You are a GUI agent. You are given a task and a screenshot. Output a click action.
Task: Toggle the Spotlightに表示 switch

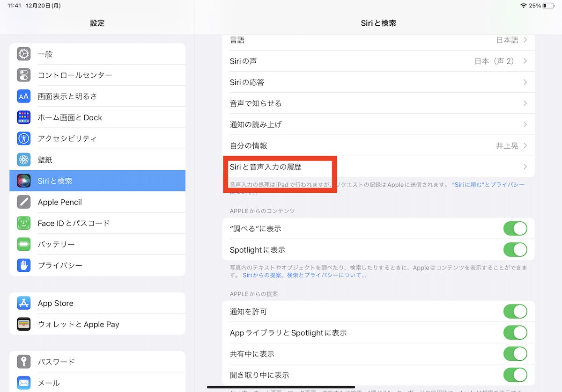click(x=515, y=250)
